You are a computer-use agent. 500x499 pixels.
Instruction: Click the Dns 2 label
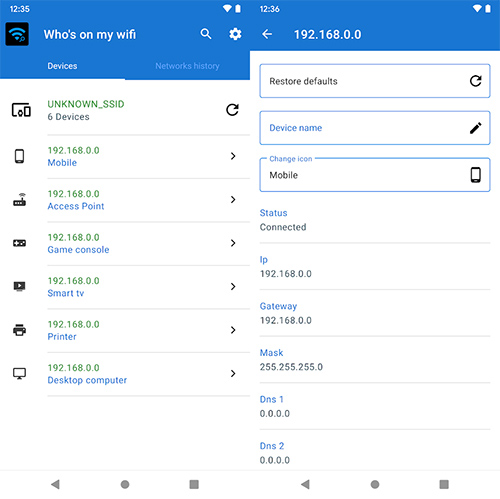(272, 446)
